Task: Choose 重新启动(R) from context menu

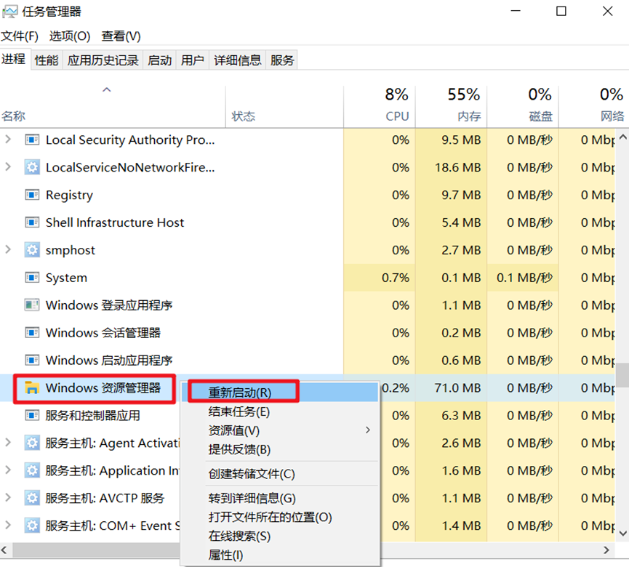Action: (279, 392)
